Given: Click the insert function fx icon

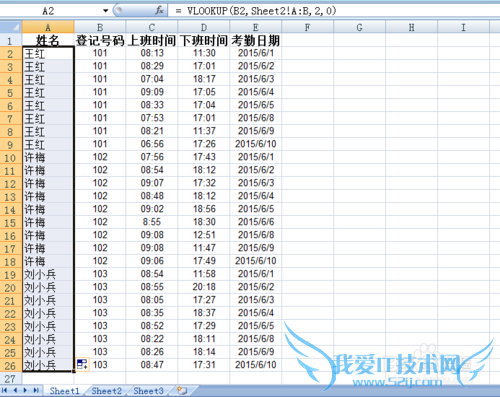Looking at the screenshot, I should tap(160, 11).
